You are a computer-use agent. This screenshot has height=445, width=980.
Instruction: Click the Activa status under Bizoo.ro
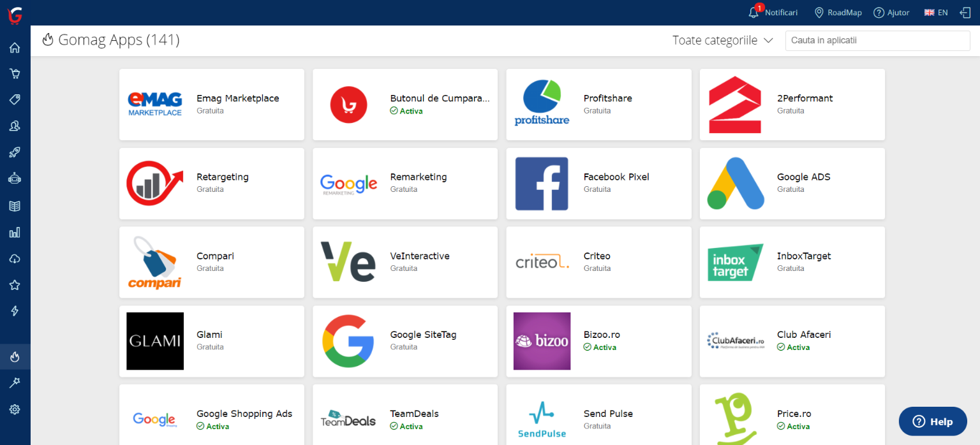[x=600, y=347]
